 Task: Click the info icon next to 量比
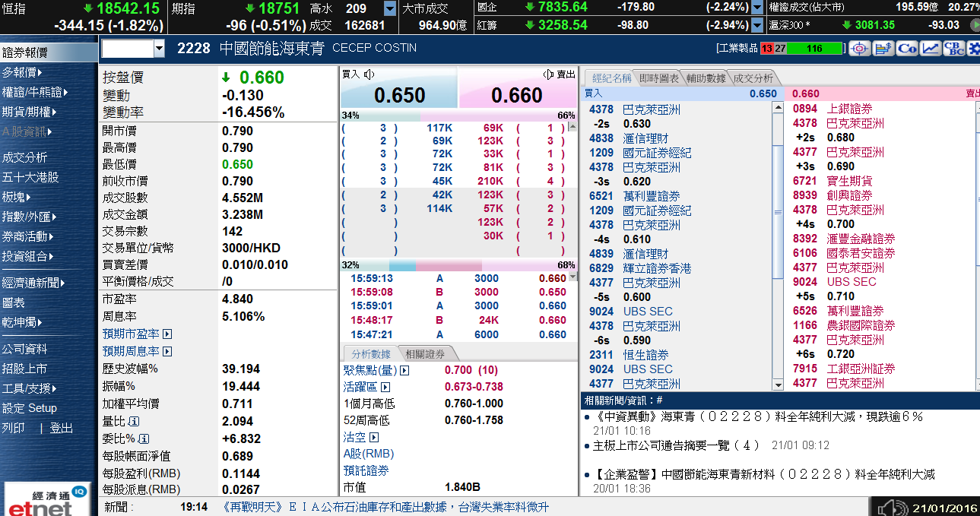(134, 421)
